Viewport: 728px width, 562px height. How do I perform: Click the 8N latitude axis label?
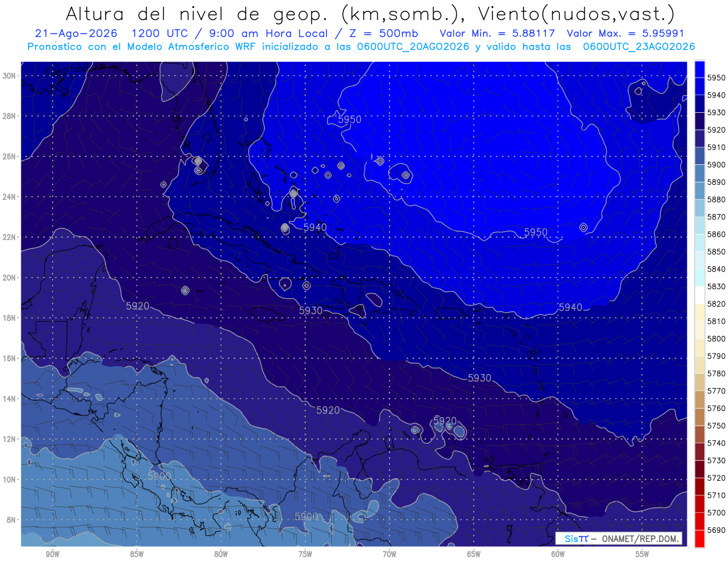click(12, 520)
